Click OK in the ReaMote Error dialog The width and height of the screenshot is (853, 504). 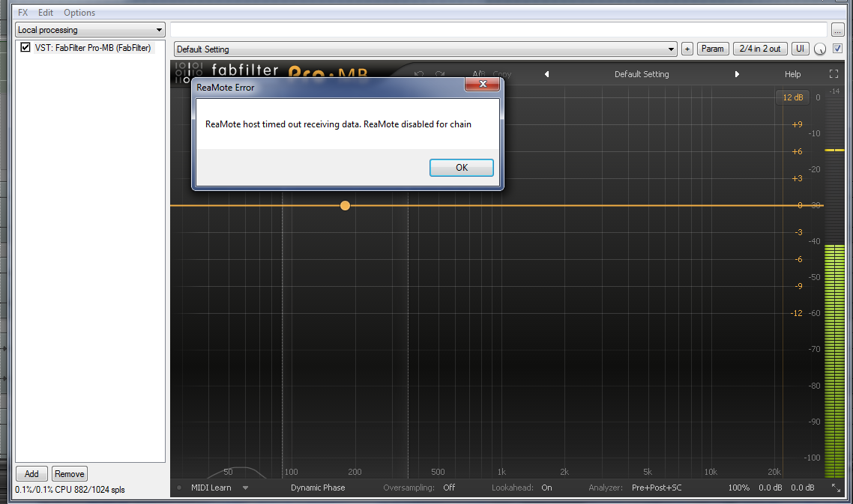(x=461, y=168)
